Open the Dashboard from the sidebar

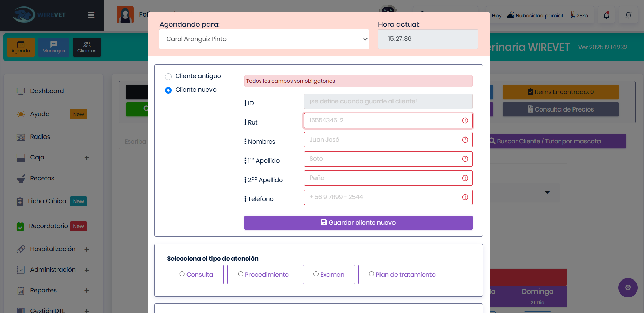(47, 91)
